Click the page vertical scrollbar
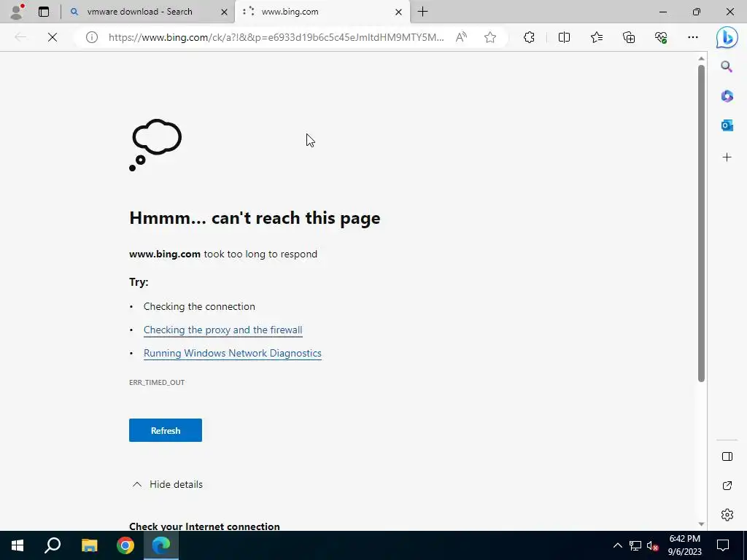Image resolution: width=747 pixels, height=560 pixels. (701, 223)
